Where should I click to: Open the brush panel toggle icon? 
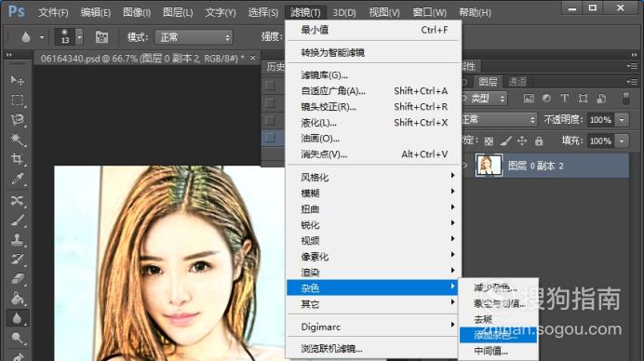[x=101, y=37]
